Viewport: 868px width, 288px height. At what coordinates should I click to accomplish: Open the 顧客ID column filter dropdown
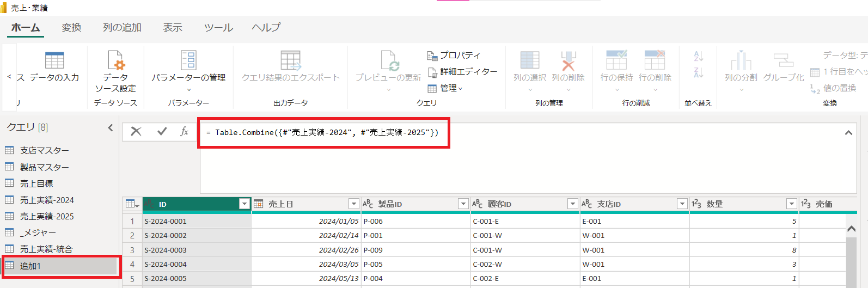pos(573,204)
